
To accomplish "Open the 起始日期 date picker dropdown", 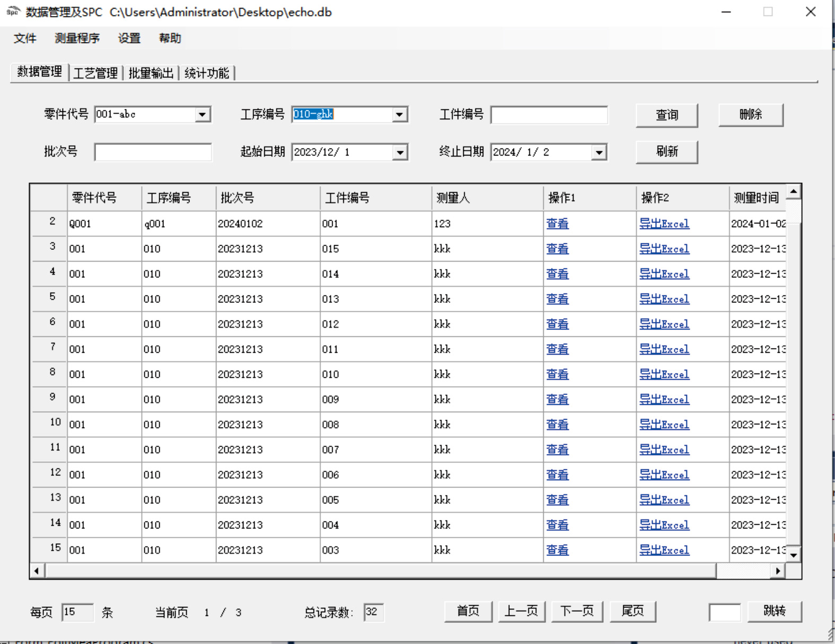I will (400, 153).
